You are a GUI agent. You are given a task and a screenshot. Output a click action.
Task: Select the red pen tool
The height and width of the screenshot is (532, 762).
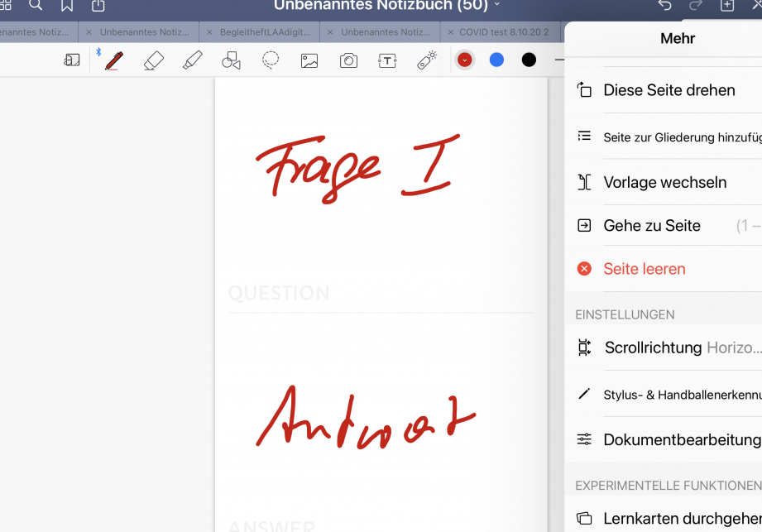pos(114,60)
